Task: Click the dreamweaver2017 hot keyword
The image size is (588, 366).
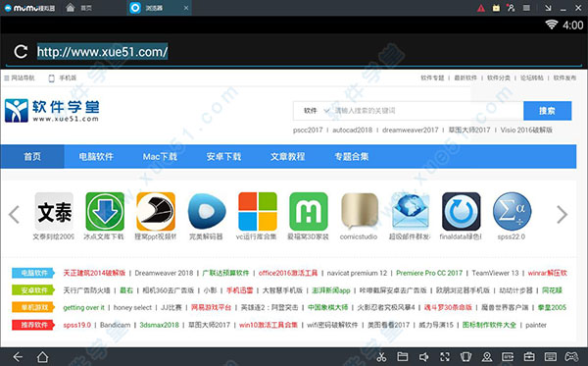Action: click(x=411, y=130)
